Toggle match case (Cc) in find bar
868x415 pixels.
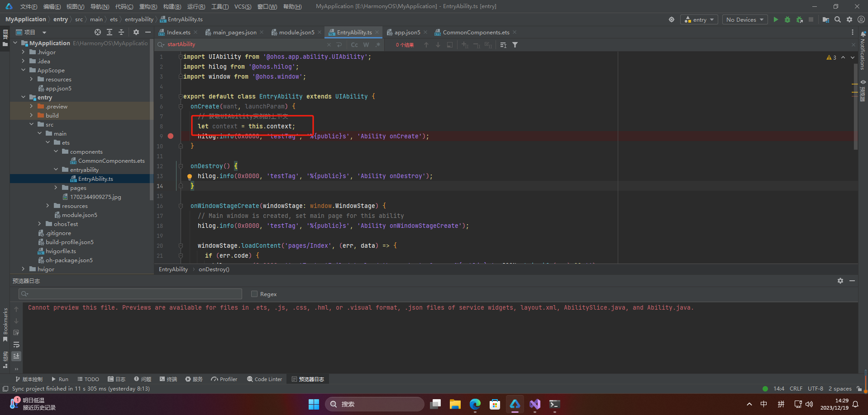click(x=354, y=45)
